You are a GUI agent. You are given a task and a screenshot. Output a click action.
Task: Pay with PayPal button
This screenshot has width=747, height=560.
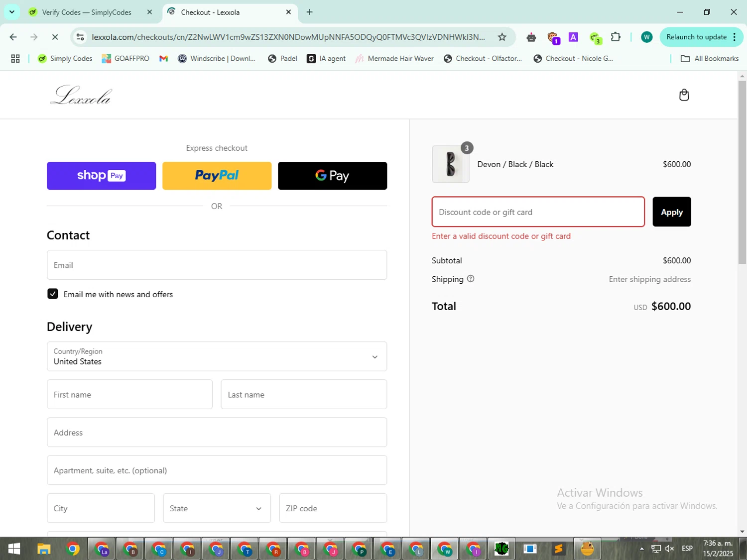point(217,176)
